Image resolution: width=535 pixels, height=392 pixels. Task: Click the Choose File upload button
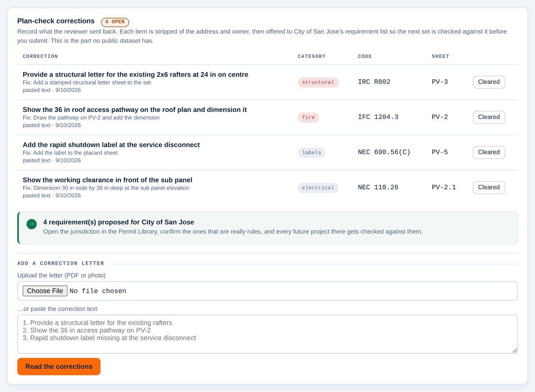45,291
